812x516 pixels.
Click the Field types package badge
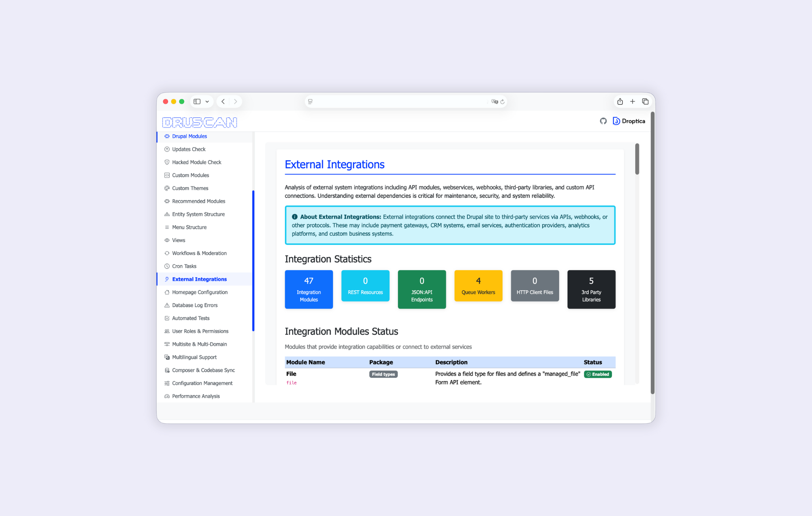tap(383, 374)
